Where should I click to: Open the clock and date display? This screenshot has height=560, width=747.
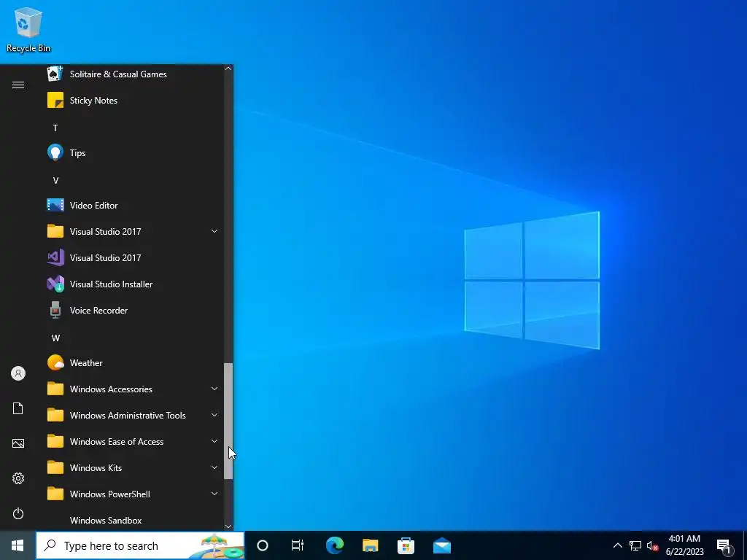(684, 545)
